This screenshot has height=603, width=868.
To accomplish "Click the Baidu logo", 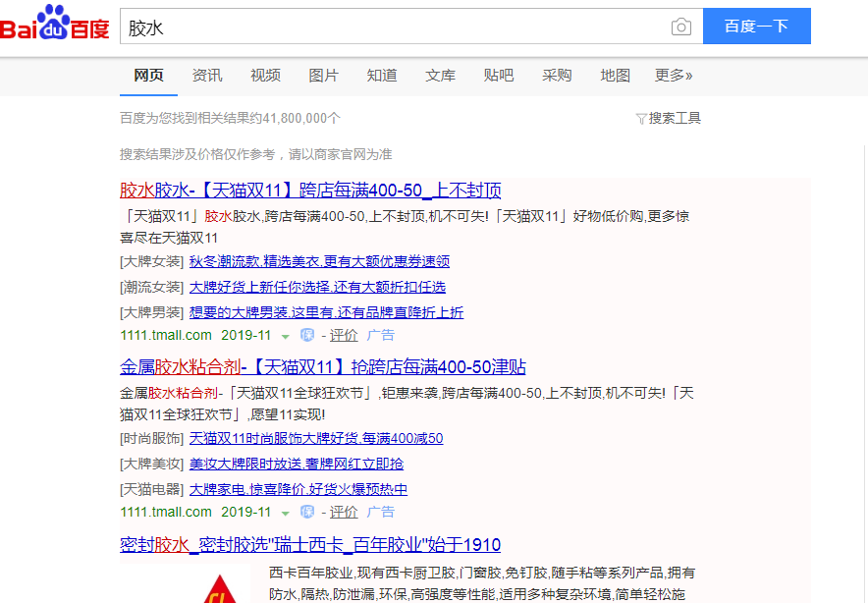I will (x=54, y=24).
